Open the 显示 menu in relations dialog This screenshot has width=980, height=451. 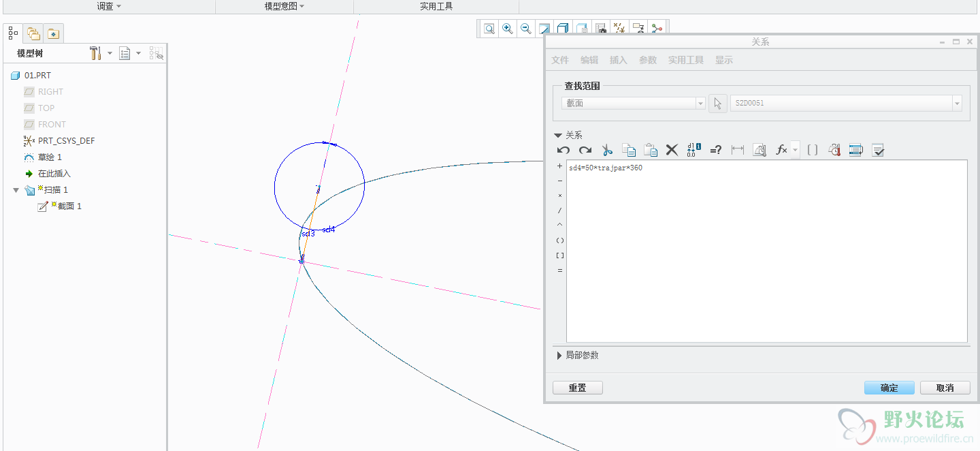pos(724,60)
